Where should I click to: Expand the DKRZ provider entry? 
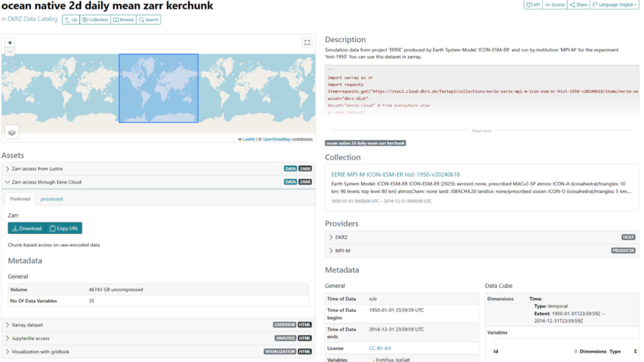tap(341, 237)
